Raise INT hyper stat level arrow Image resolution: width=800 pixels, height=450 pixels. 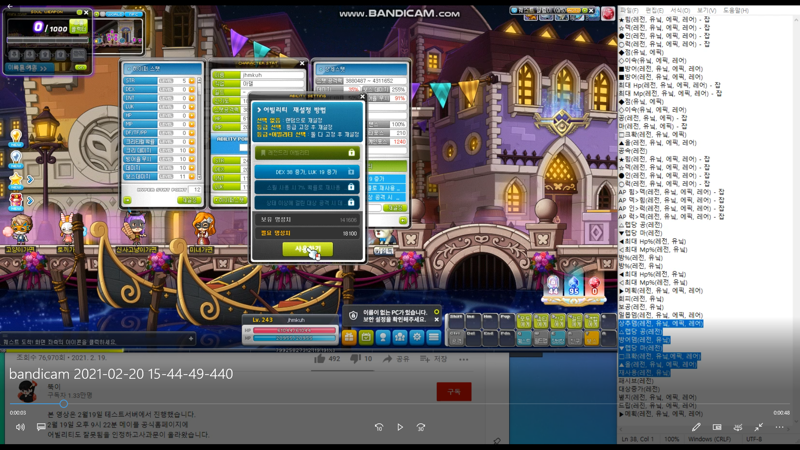coord(192,98)
